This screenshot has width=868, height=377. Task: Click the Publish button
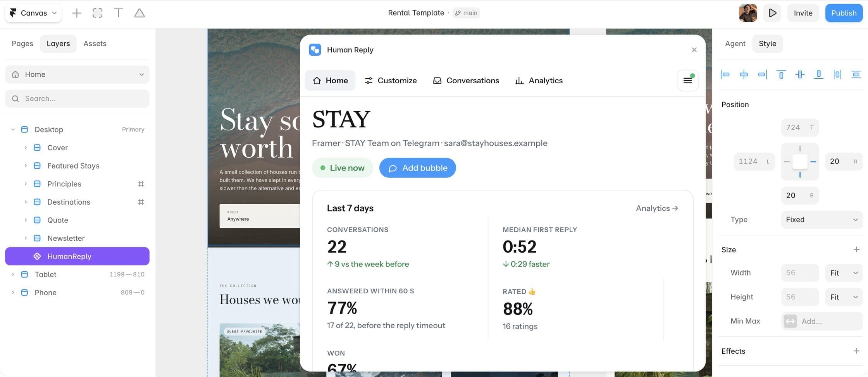point(844,13)
